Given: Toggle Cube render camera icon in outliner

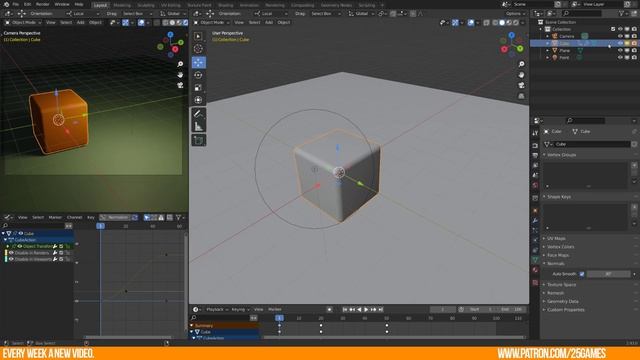Looking at the screenshot, I should pos(634,43).
